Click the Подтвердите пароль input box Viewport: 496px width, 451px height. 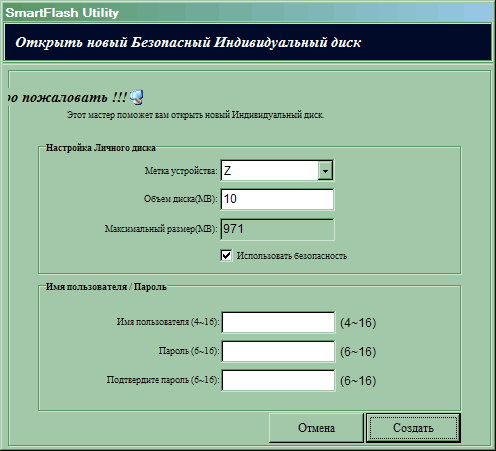tap(278, 380)
